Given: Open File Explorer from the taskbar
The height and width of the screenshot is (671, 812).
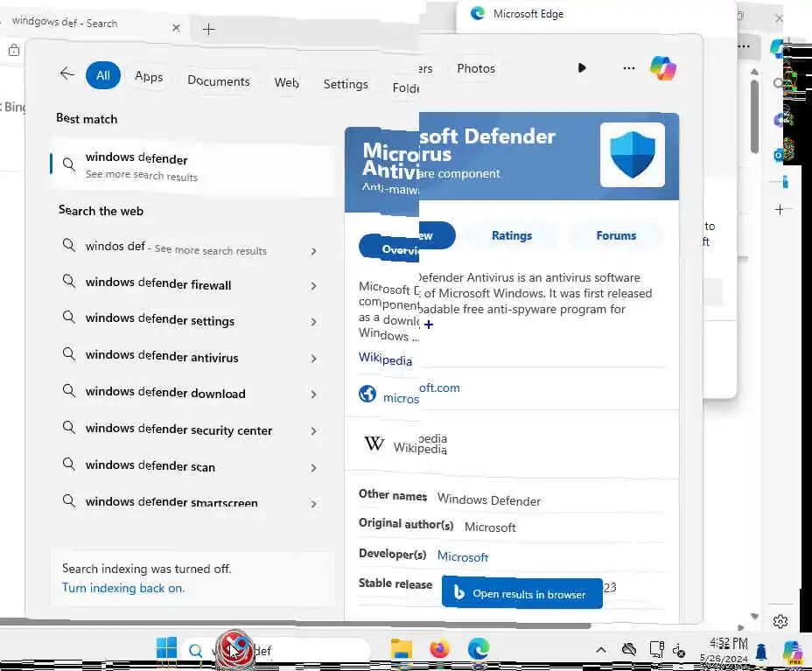Looking at the screenshot, I should pos(401,649).
